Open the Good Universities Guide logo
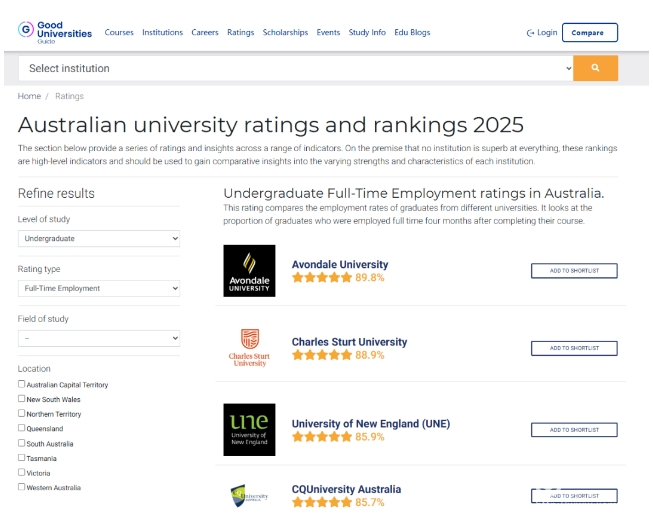This screenshot has width=653, height=521. point(55,32)
